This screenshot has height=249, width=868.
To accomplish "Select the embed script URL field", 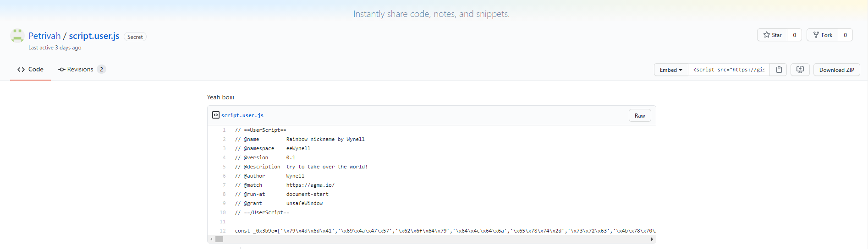I will pyautogui.click(x=729, y=70).
